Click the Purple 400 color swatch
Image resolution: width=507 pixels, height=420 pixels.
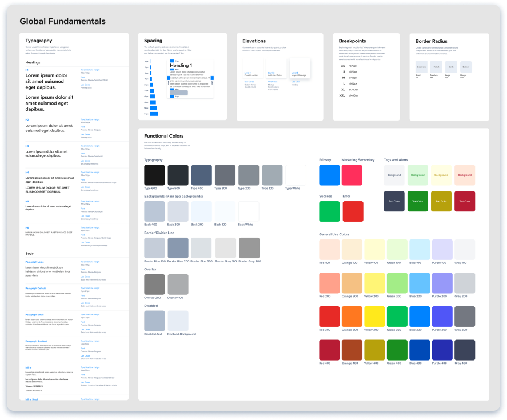[442, 350]
